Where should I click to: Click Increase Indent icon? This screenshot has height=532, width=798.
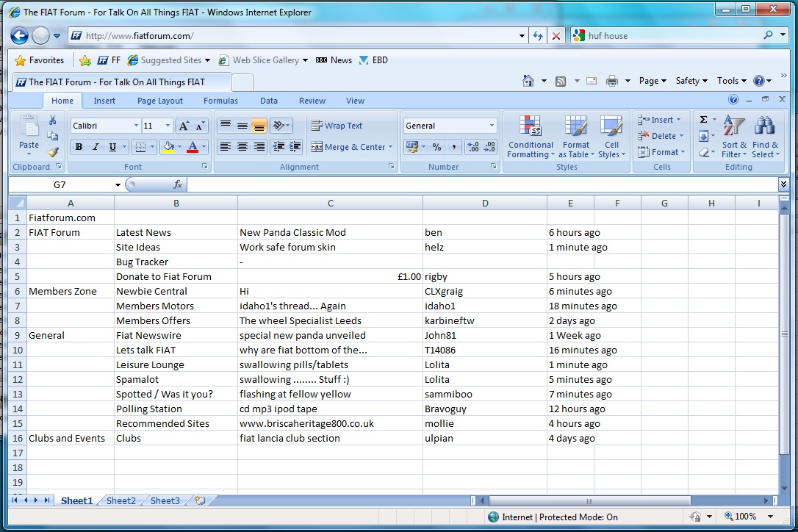[x=295, y=147]
